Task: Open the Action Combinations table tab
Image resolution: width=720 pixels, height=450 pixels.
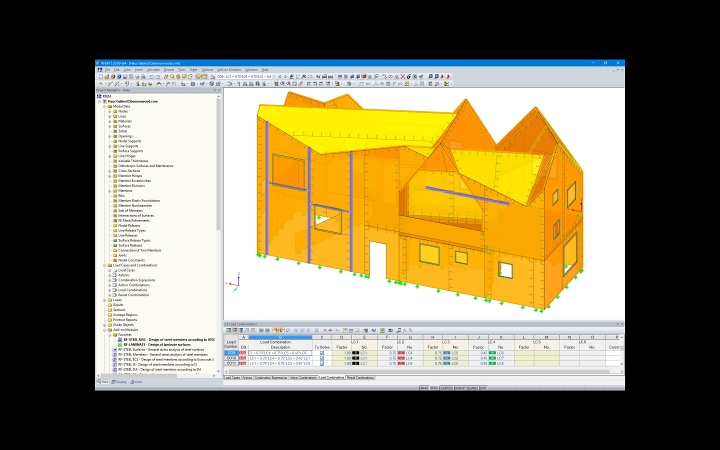Action: pyautogui.click(x=304, y=378)
